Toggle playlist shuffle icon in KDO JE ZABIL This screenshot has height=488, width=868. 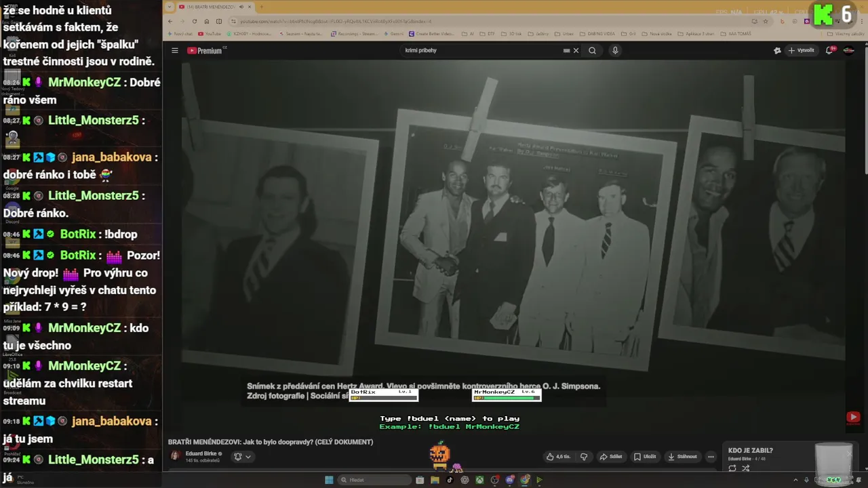746,468
